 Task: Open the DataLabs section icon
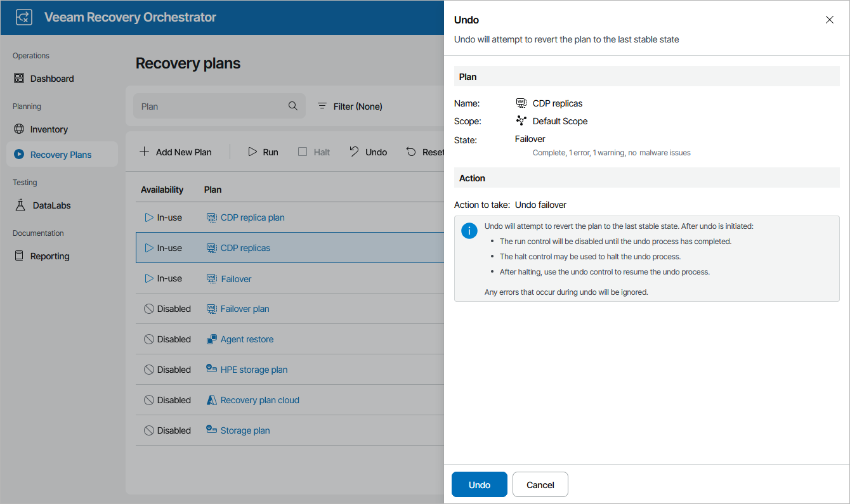[20, 205]
